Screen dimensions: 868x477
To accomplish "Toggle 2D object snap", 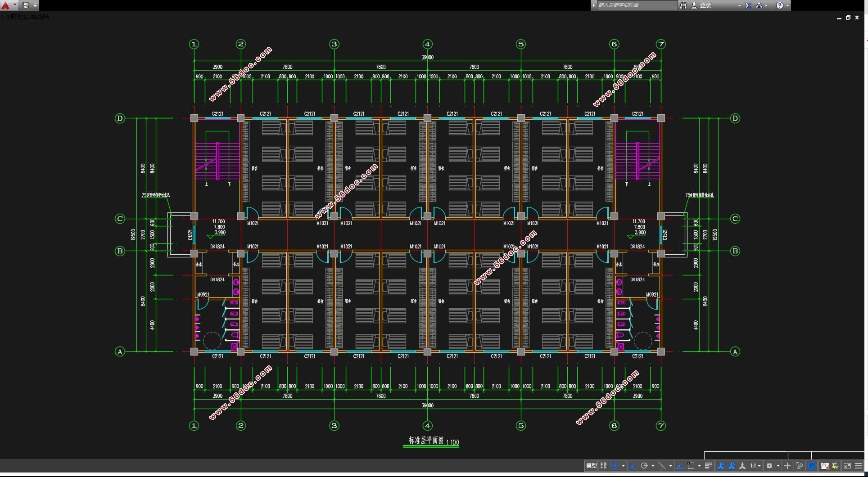I will click(x=691, y=466).
